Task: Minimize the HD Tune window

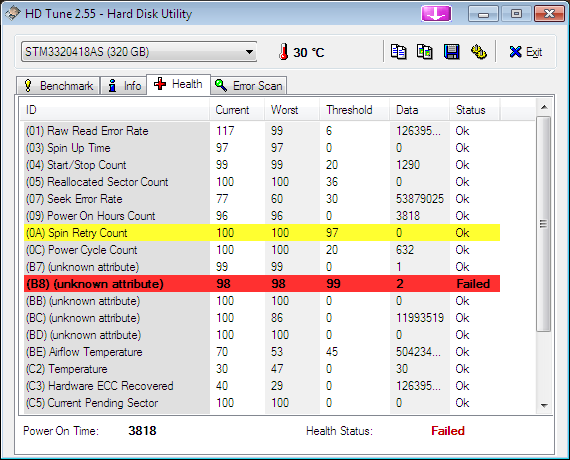Action: pos(483,14)
